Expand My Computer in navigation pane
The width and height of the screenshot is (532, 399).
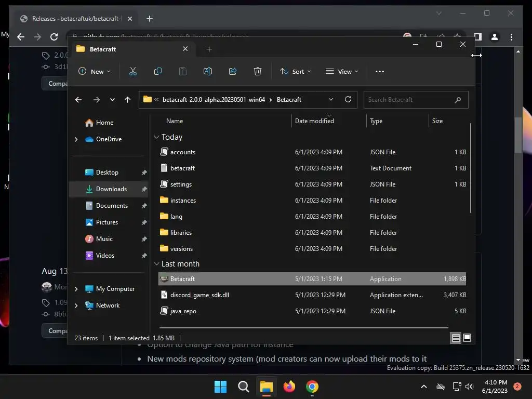pos(76,289)
